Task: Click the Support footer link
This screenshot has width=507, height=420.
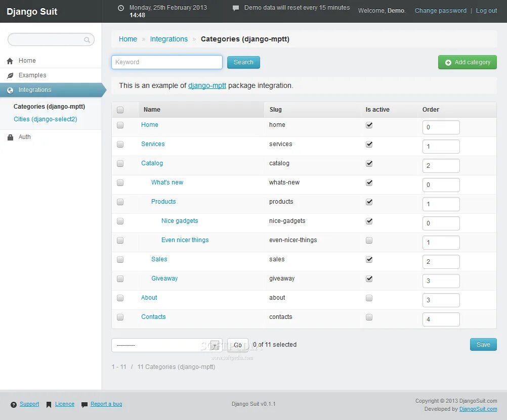Action: click(29, 404)
